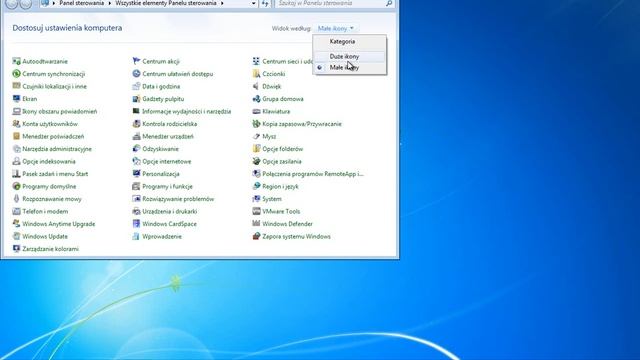Open Telefon i modem link
Viewport: 640px width, 360px height.
[45, 211]
